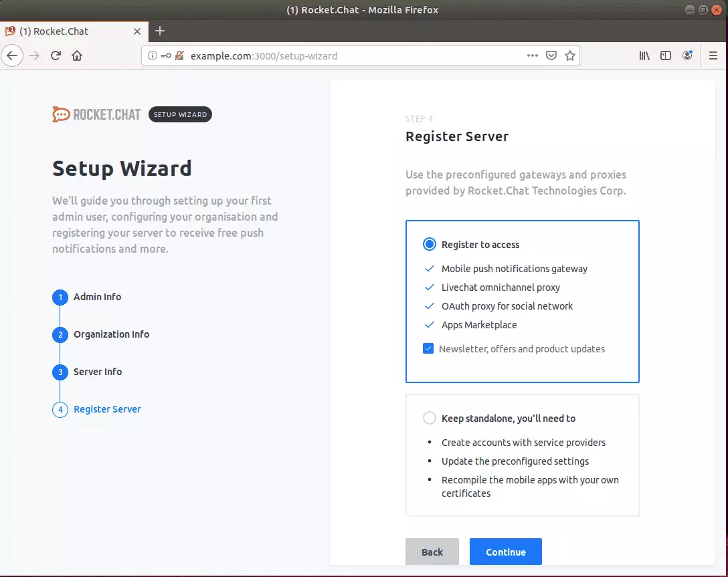Image resolution: width=728 pixels, height=577 pixels.
Task: Go to Organization Info step label
Action: [112, 334]
